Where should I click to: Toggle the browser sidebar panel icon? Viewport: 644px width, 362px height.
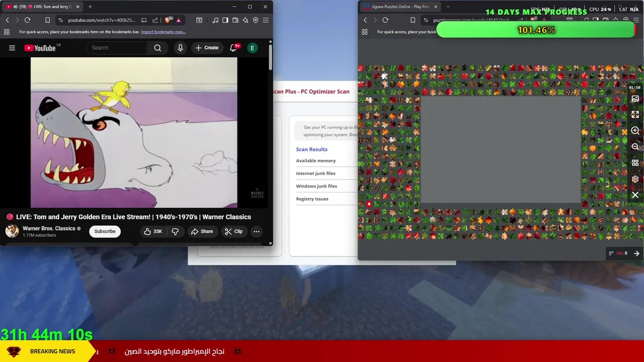[x=225, y=20]
